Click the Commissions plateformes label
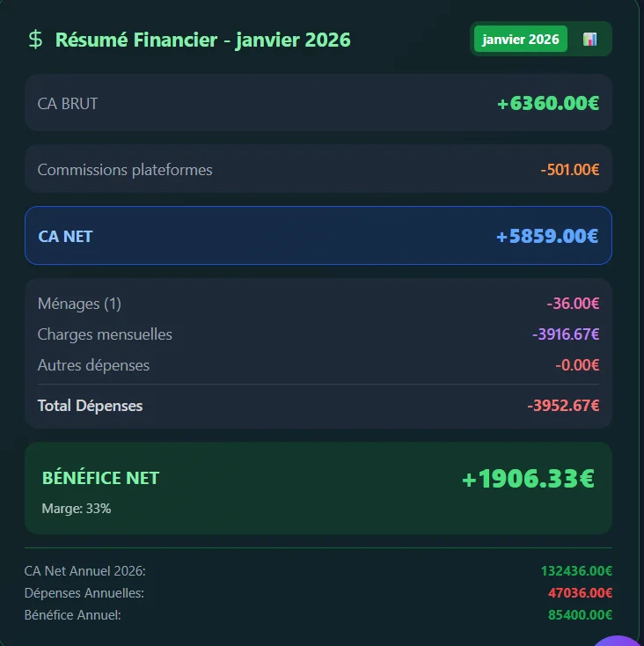Screen dimensions: 644x646 tap(125, 170)
